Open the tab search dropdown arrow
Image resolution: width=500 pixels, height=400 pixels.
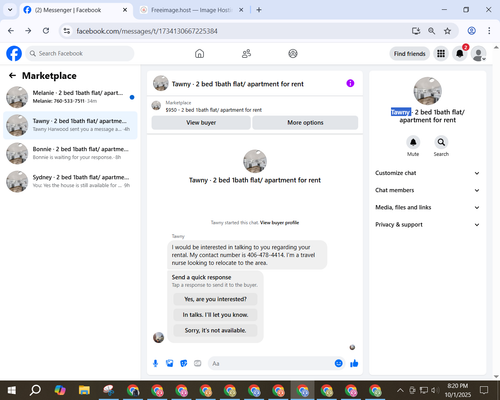point(10,10)
